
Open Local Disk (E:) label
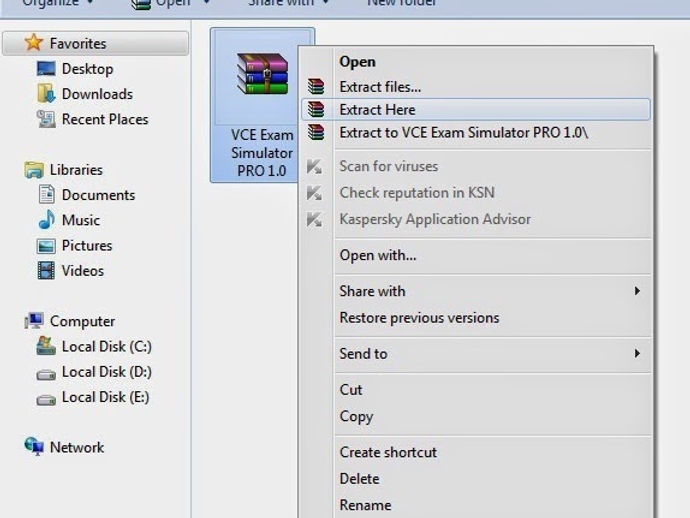(x=105, y=397)
